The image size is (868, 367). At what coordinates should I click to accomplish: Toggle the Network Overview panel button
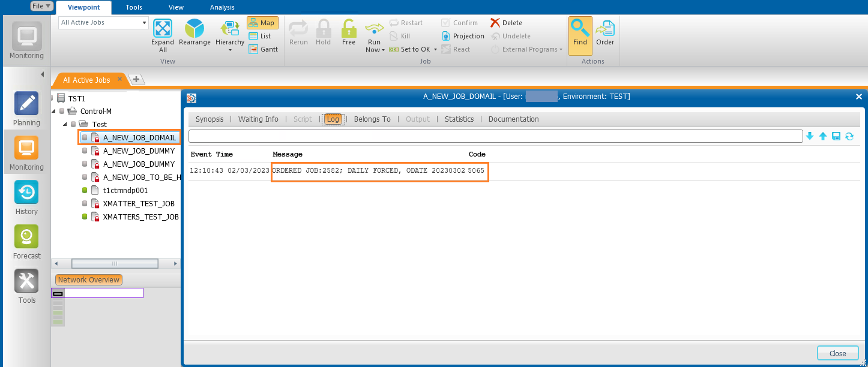point(89,280)
